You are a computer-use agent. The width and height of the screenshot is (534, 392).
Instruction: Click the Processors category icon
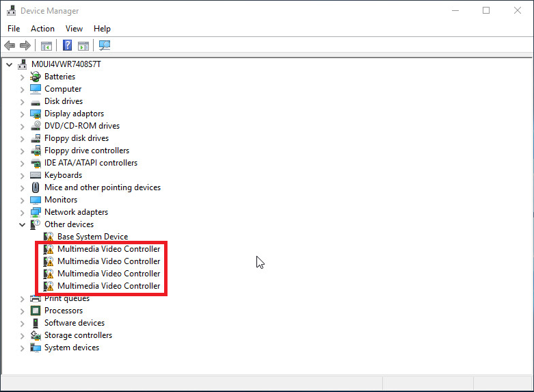pyautogui.click(x=36, y=311)
